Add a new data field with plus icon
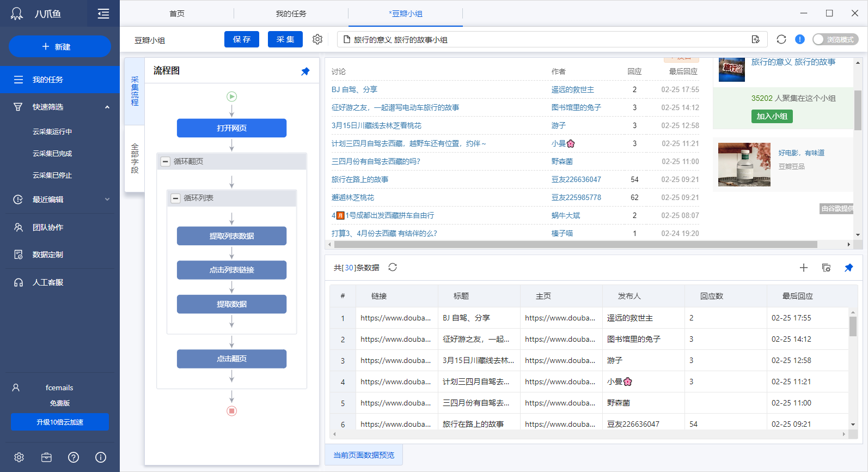This screenshot has width=868, height=472. point(804,268)
